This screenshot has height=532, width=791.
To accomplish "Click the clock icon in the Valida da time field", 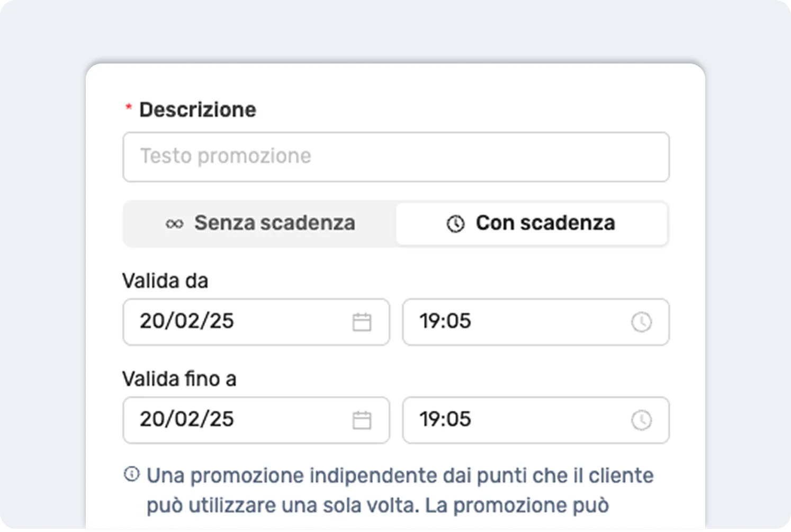I will click(x=641, y=322).
